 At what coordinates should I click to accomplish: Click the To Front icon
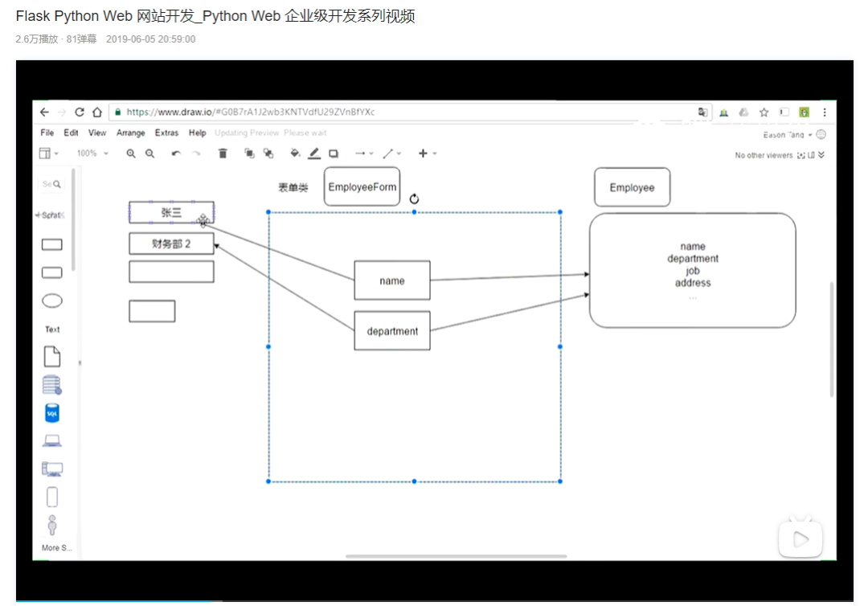[249, 154]
